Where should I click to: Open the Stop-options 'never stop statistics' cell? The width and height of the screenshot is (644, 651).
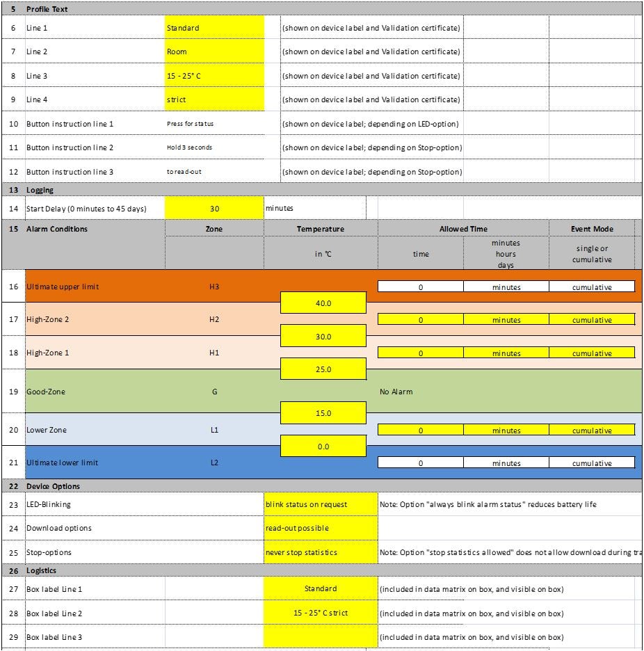click(321, 552)
